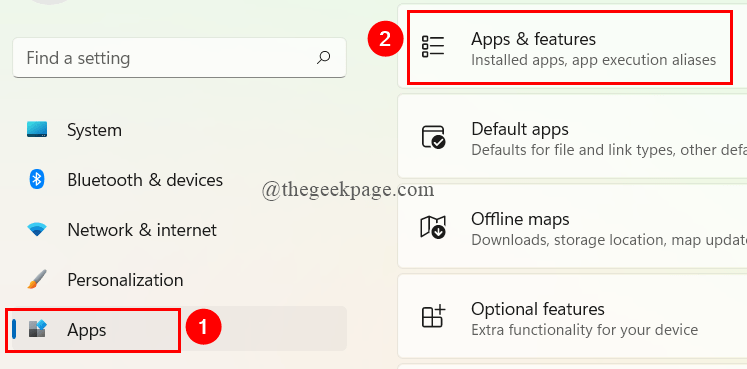Open Network & internet label

[142, 230]
